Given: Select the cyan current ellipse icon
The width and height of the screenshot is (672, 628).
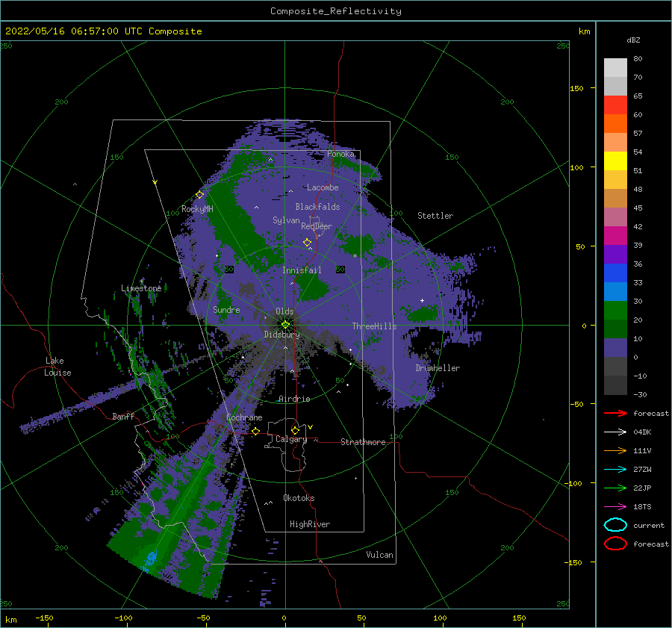Looking at the screenshot, I should 615,525.
